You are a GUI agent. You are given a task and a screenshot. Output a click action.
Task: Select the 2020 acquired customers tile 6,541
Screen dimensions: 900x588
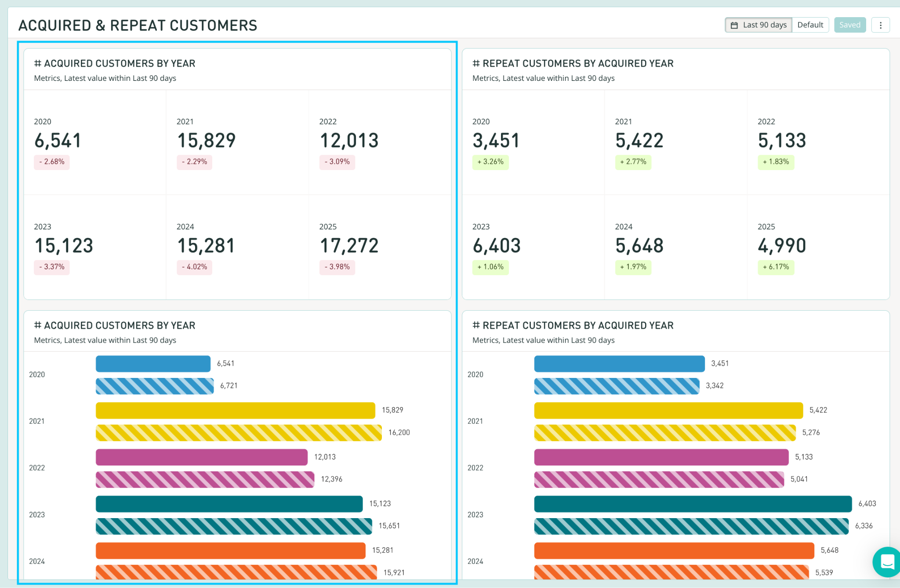tap(95, 142)
